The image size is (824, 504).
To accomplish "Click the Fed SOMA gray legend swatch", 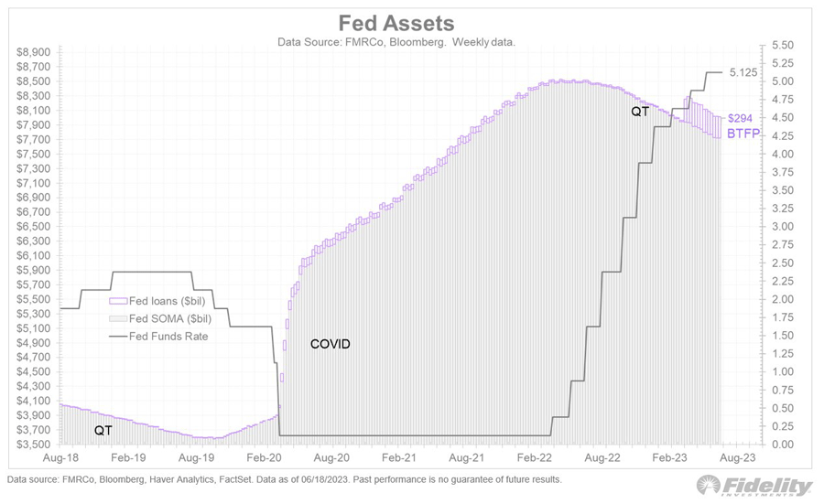I will (x=118, y=318).
